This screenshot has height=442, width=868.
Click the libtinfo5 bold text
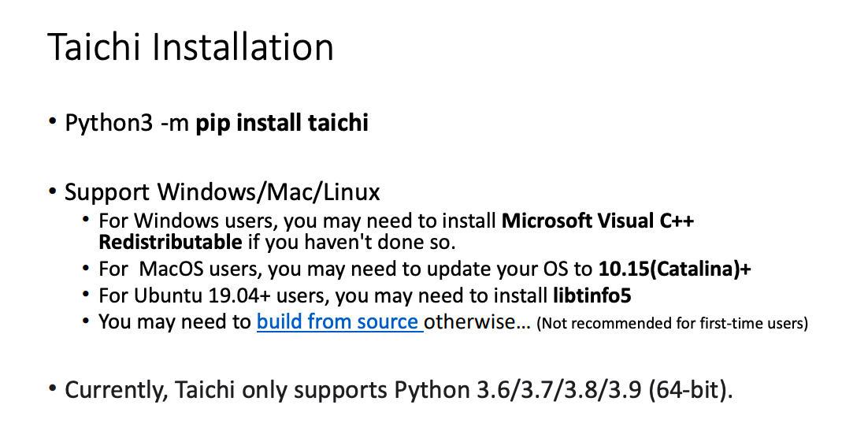coord(592,295)
